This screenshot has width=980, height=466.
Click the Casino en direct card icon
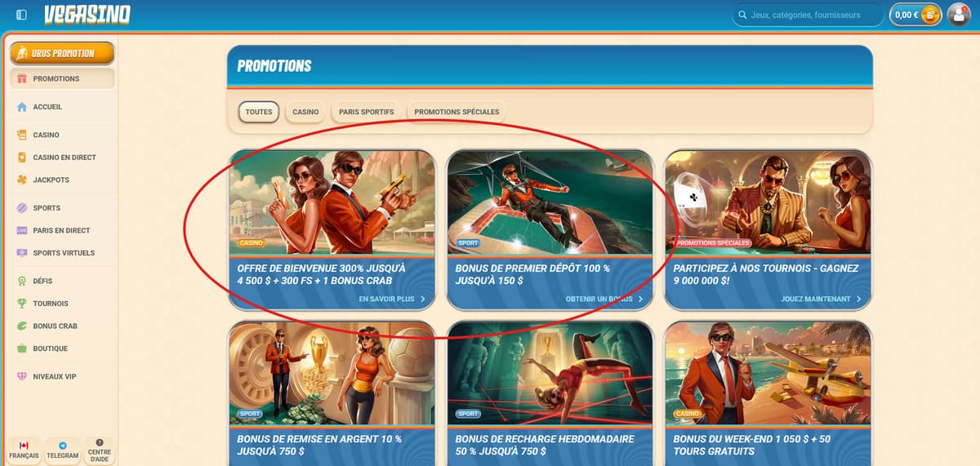pos(22,158)
